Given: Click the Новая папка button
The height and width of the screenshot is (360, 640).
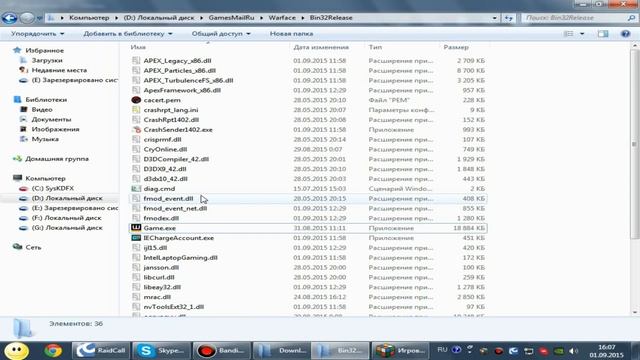Looking at the screenshot, I should pyautogui.click(x=291, y=34).
